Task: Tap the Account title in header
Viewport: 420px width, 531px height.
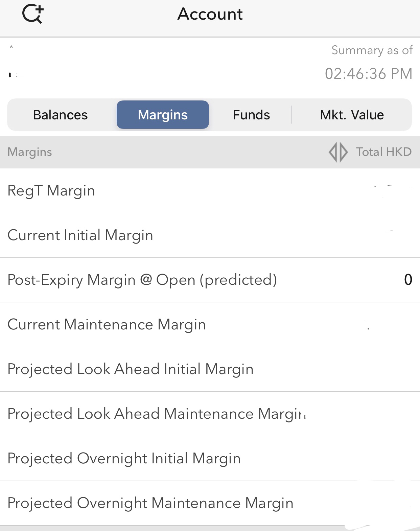Action: coord(210,14)
